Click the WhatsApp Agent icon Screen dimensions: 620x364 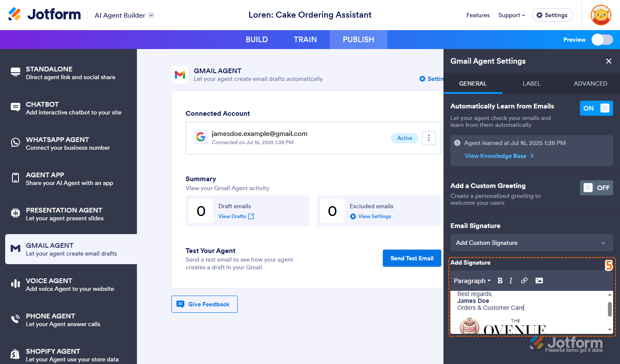click(x=15, y=143)
